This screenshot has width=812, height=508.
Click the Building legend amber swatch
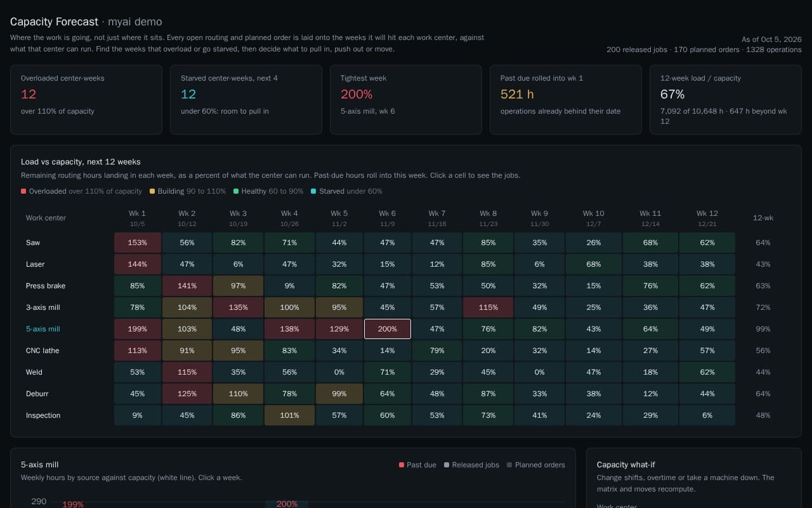[152, 191]
